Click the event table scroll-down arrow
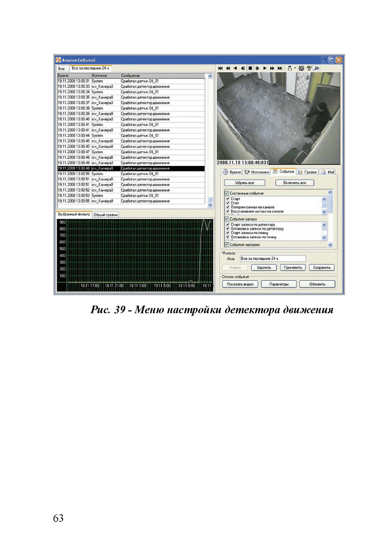The width and height of the screenshot is (392, 557). pyautogui.click(x=210, y=205)
